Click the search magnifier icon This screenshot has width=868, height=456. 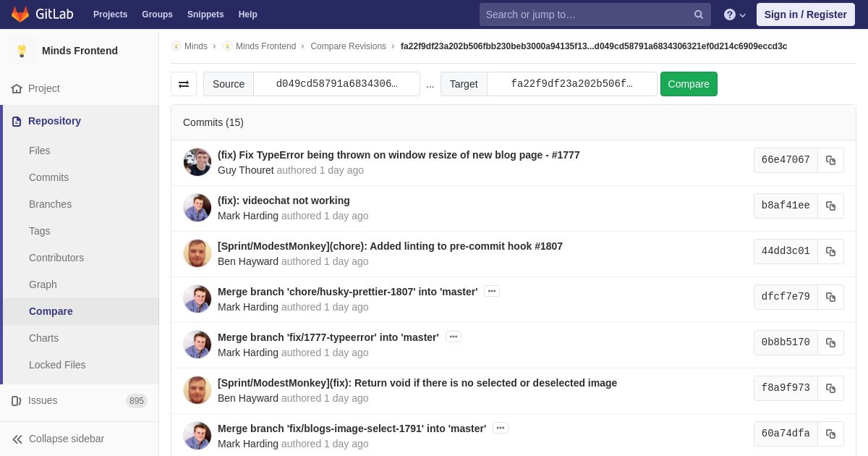[x=699, y=14]
